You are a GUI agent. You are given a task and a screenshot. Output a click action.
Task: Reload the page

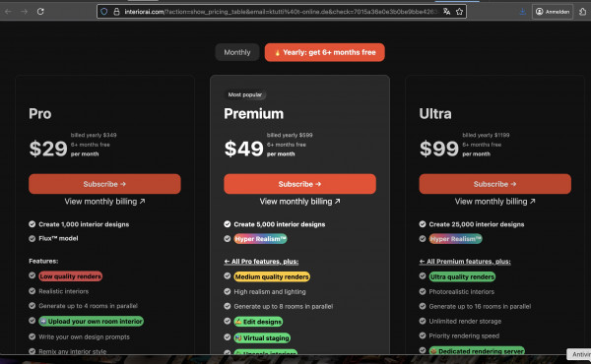point(40,12)
